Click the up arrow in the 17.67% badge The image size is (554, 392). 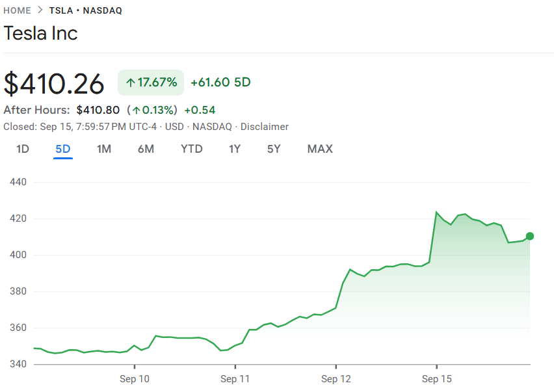130,83
